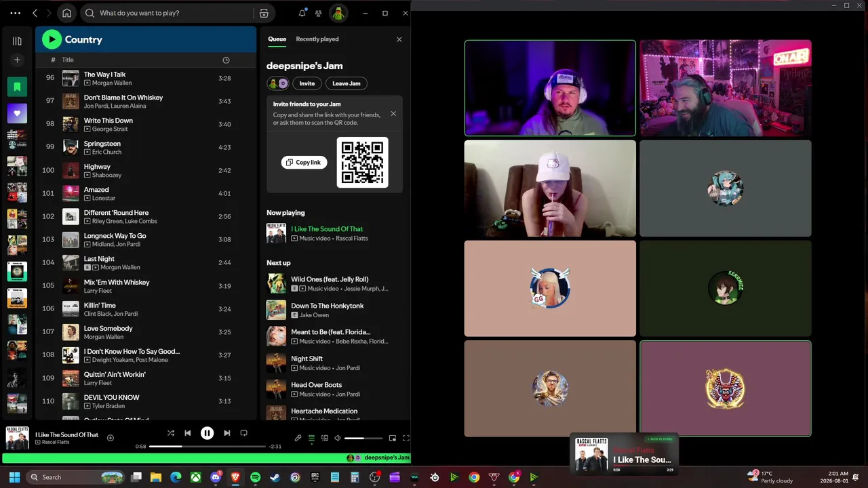The height and width of the screenshot is (488, 868).
Task: Select Now playing I Like The Sound Of That
Action: point(334,233)
